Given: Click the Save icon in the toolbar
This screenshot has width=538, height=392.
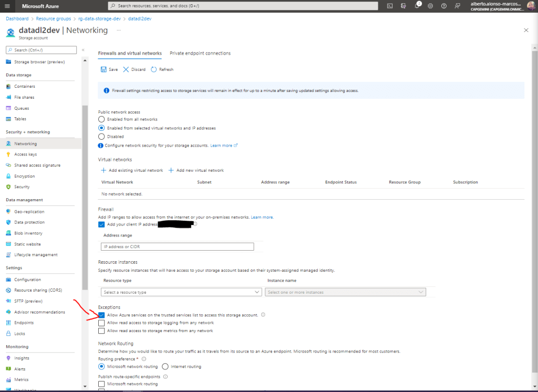Looking at the screenshot, I should click(103, 69).
